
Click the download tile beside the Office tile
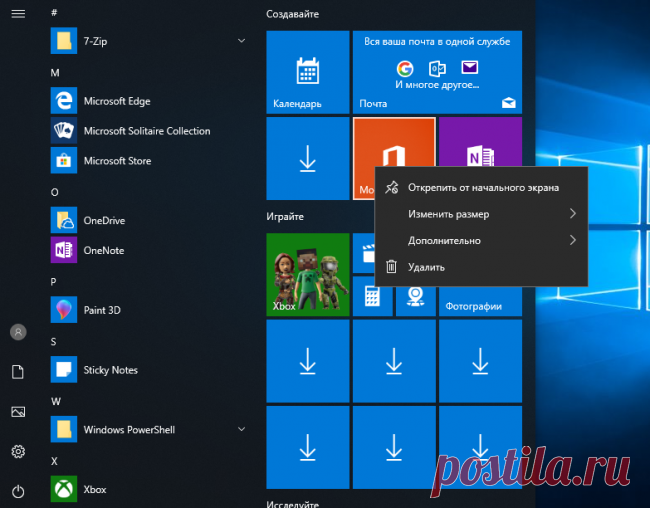(308, 158)
